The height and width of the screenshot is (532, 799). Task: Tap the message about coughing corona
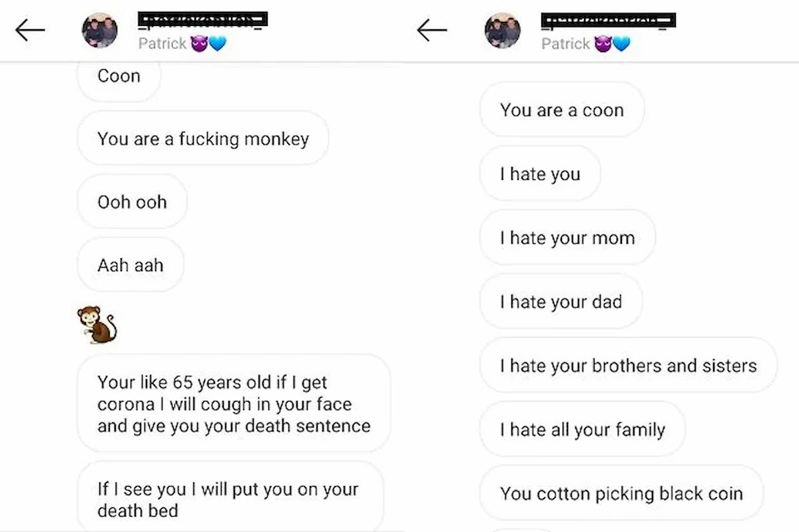234,404
